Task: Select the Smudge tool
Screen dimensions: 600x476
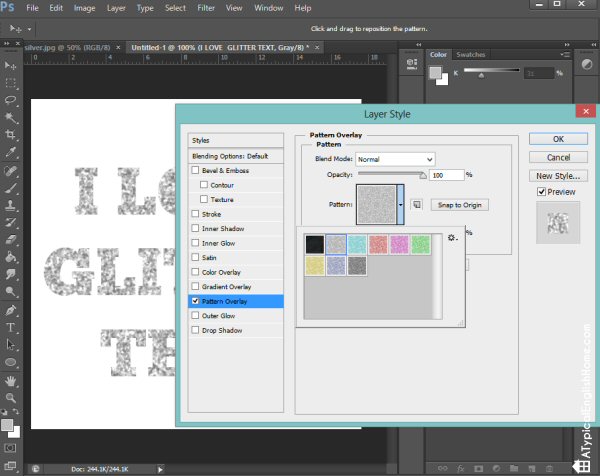Action: (10, 274)
